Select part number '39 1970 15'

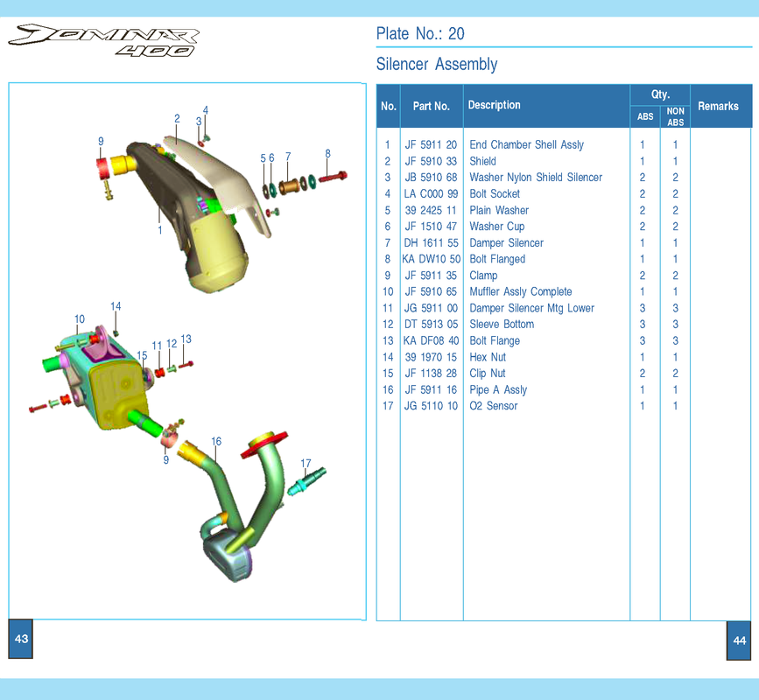point(431,357)
